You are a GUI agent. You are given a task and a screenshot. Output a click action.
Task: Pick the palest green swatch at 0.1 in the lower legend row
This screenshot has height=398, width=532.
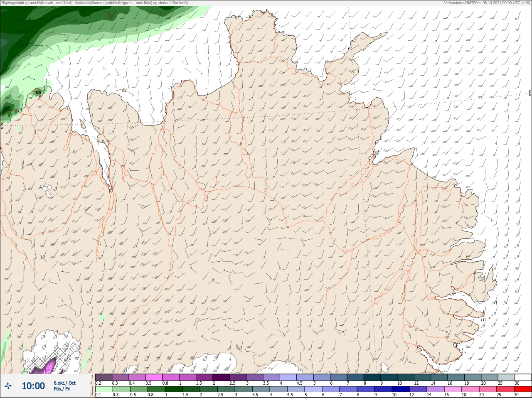pos(103,389)
